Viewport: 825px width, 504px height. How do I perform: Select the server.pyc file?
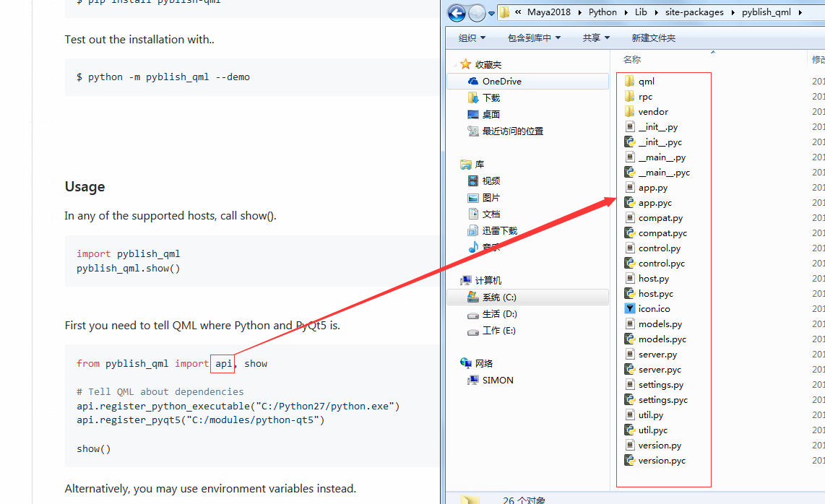pos(653,370)
